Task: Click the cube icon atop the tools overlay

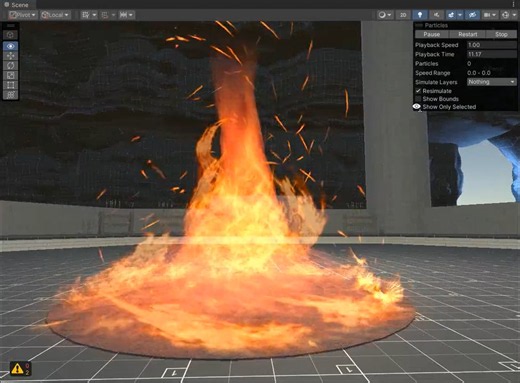Action: (11, 35)
